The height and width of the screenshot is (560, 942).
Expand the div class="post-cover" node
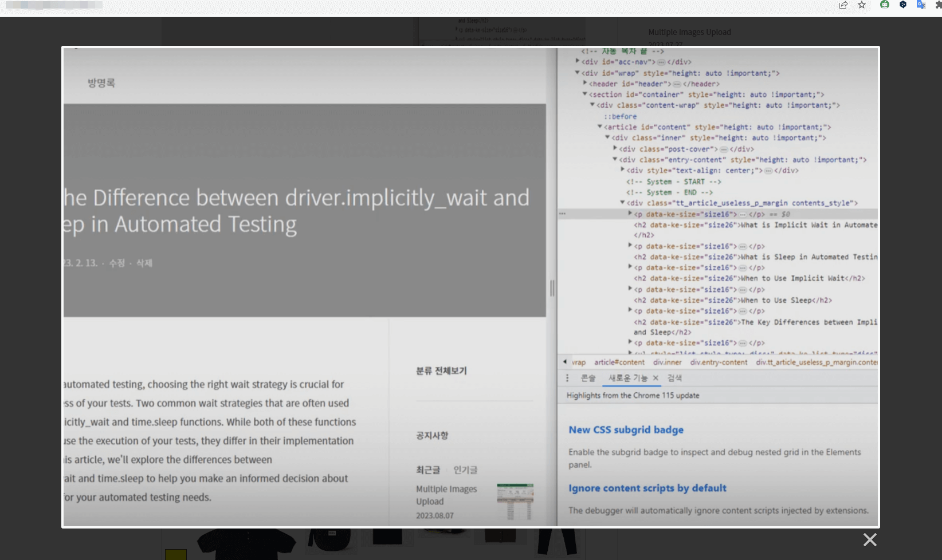click(615, 148)
